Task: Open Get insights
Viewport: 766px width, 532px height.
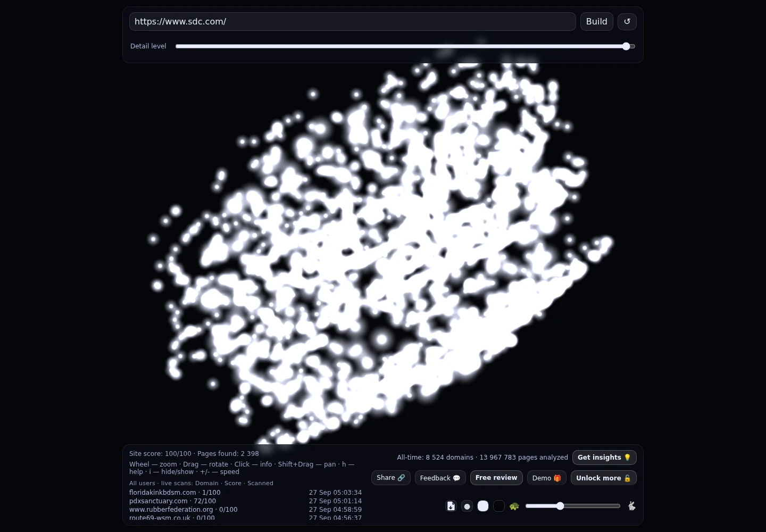Action: [604, 458]
